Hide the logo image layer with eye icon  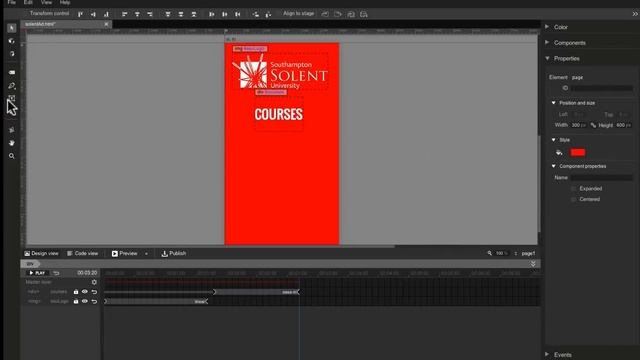[x=85, y=301]
